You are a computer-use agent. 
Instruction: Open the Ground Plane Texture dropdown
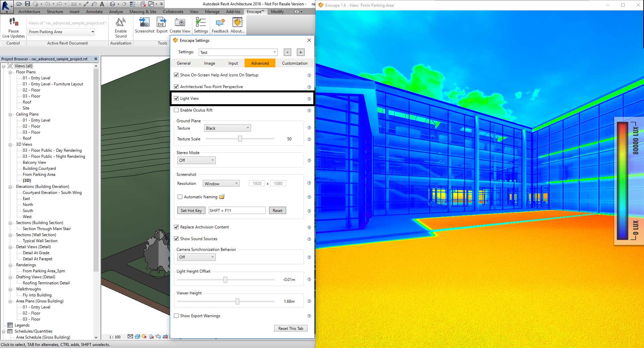click(227, 128)
